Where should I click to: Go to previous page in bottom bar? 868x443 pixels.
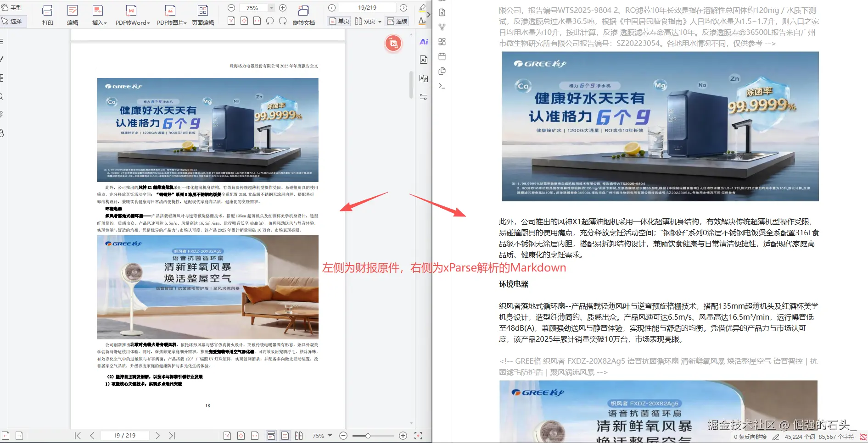click(92, 436)
